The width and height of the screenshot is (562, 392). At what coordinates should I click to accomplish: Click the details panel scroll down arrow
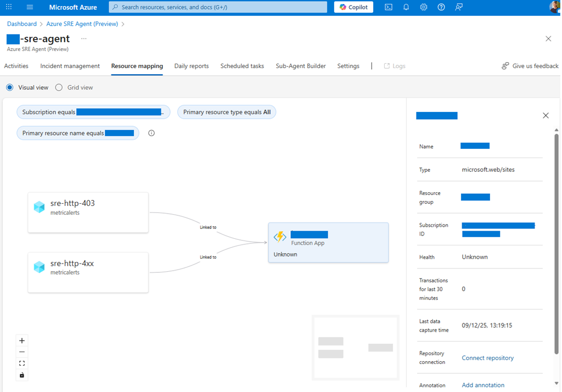557,383
